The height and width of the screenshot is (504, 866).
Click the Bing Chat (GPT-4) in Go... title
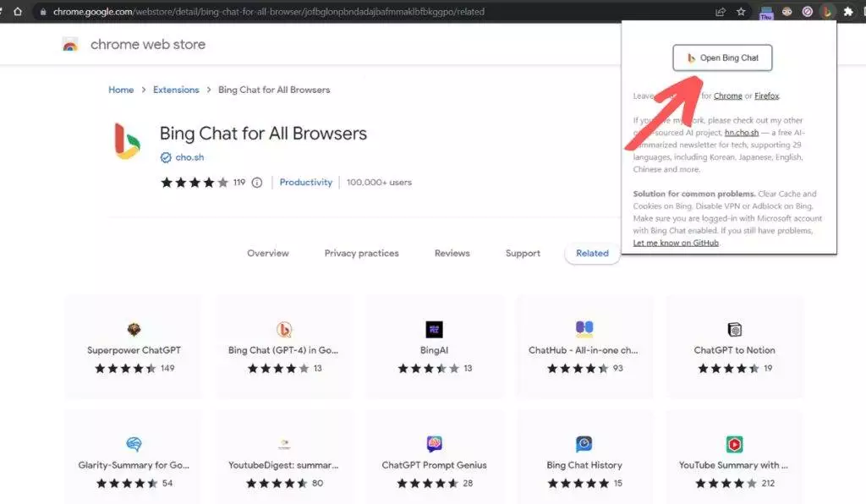point(283,350)
